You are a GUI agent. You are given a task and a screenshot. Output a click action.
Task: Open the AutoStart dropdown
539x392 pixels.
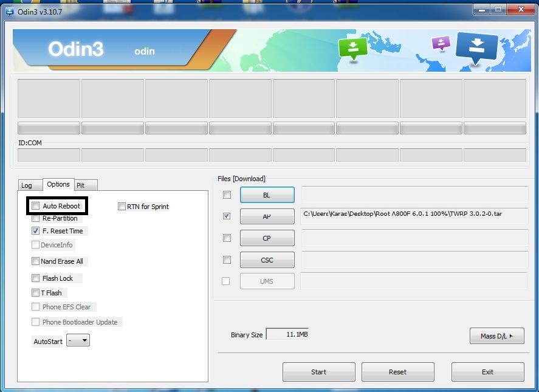pos(78,340)
